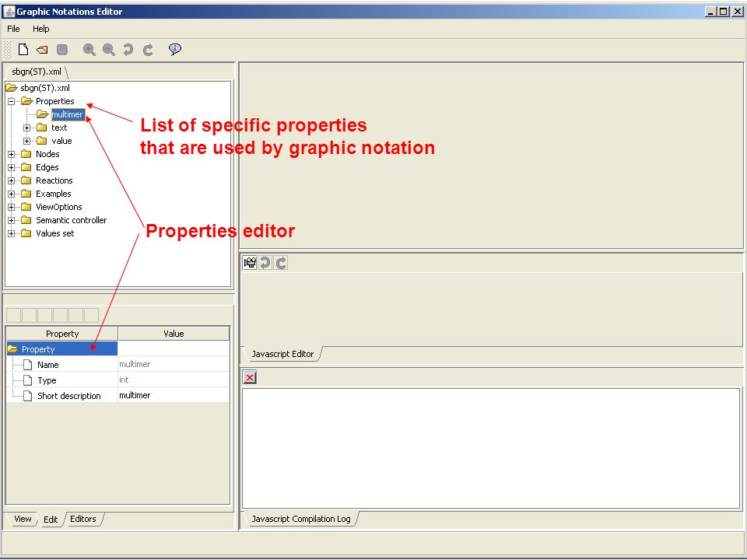This screenshot has width=747, height=560.
Task: Select the value tree item
Action: [x=61, y=141]
